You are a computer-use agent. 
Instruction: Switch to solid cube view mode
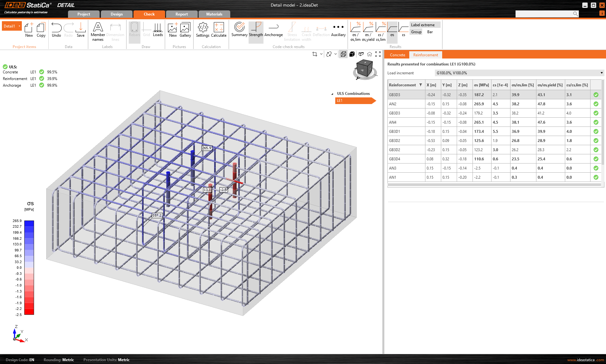(352, 54)
